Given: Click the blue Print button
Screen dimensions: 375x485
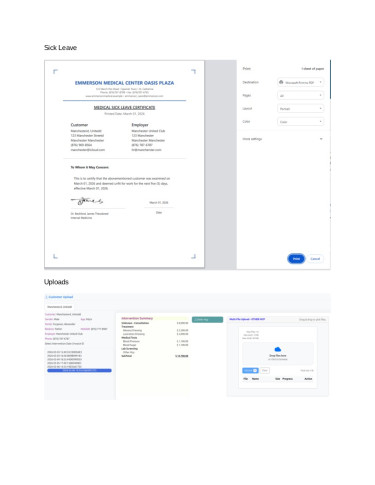Looking at the screenshot, I should pos(296,259).
